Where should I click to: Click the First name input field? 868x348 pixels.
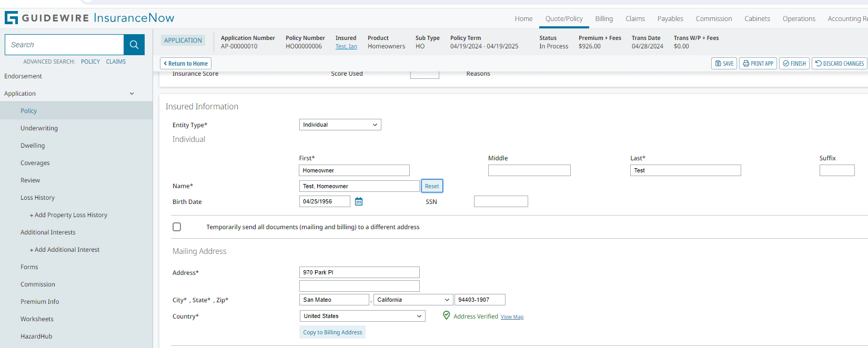click(x=354, y=170)
